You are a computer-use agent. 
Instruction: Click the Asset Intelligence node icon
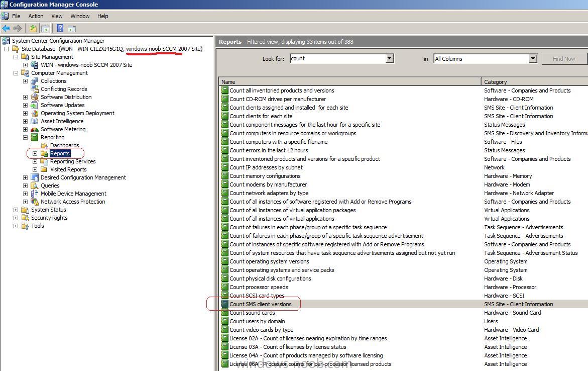(x=35, y=121)
